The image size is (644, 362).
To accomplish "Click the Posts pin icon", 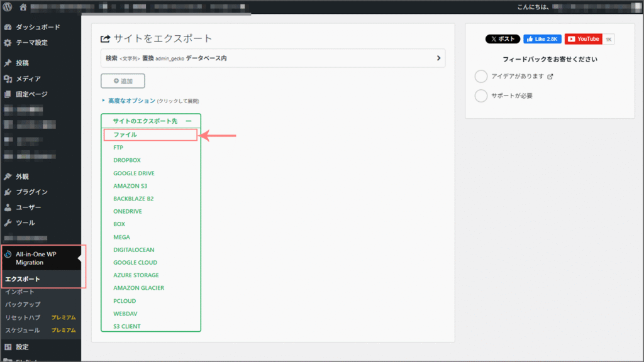I will tap(8, 63).
